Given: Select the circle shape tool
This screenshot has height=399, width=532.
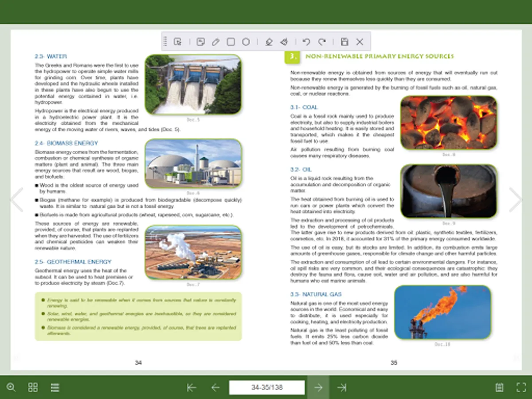Looking at the screenshot, I should (246, 42).
